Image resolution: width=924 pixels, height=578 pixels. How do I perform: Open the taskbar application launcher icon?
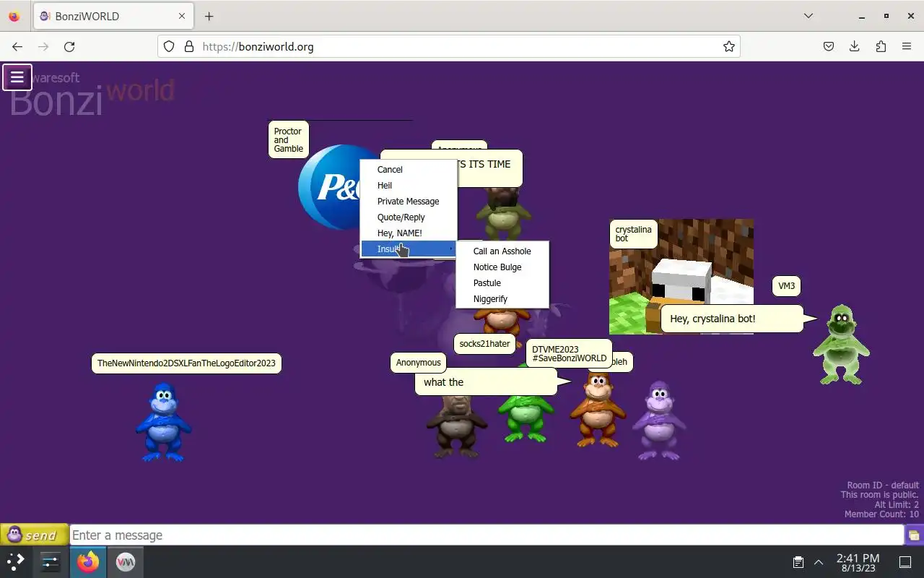[x=16, y=561]
